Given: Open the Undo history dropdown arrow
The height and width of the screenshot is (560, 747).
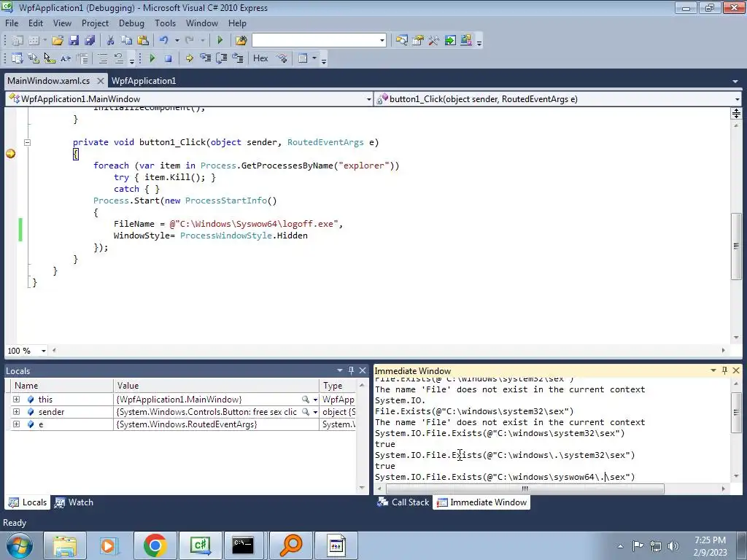Looking at the screenshot, I should 177,41.
